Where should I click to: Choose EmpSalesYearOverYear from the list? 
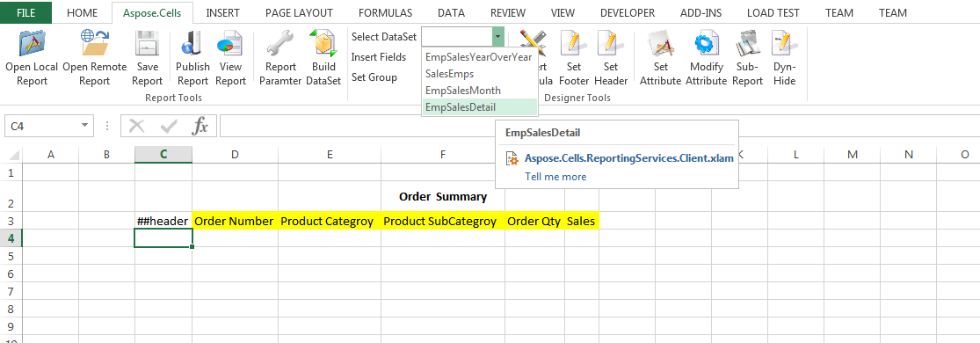(479, 57)
